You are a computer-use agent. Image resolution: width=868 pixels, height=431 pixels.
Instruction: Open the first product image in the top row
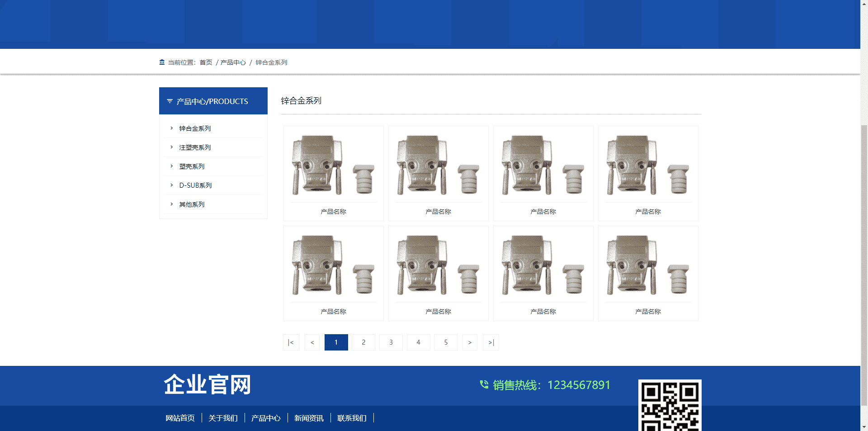tap(334, 165)
